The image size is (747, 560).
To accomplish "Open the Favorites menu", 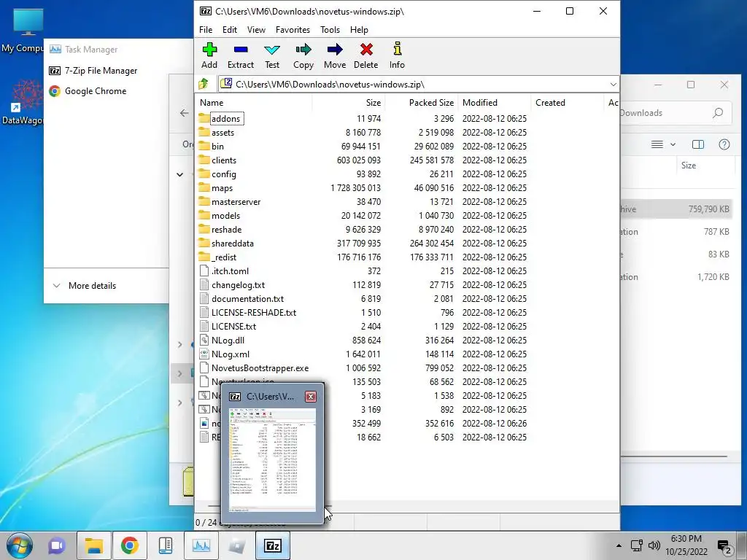I will tap(293, 29).
